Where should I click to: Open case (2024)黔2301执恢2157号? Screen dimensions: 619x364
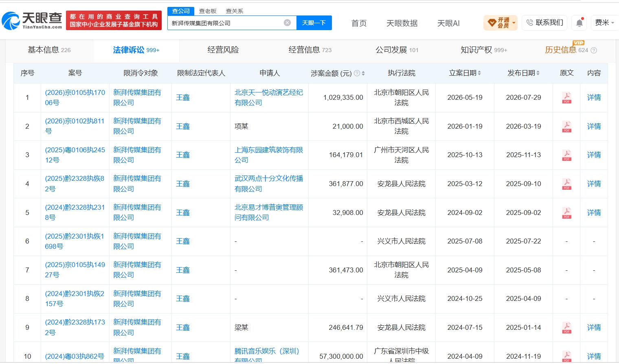click(75, 299)
